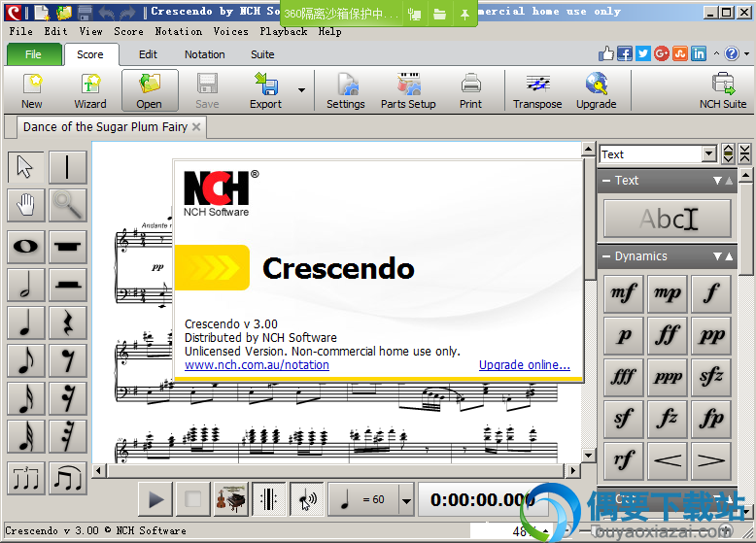Launch the score Wizard
Screen dimensions: 756x543
90,90
